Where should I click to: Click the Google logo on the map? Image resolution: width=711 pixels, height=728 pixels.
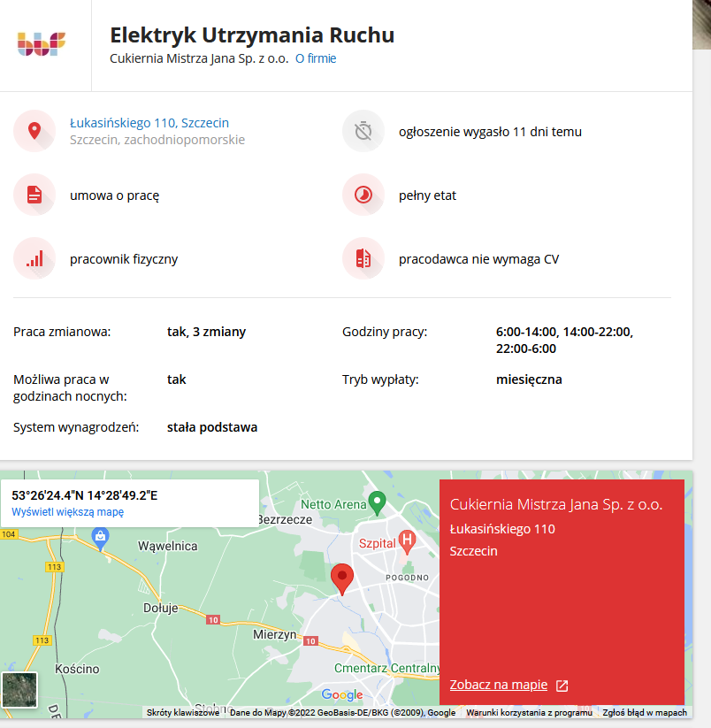point(342,694)
